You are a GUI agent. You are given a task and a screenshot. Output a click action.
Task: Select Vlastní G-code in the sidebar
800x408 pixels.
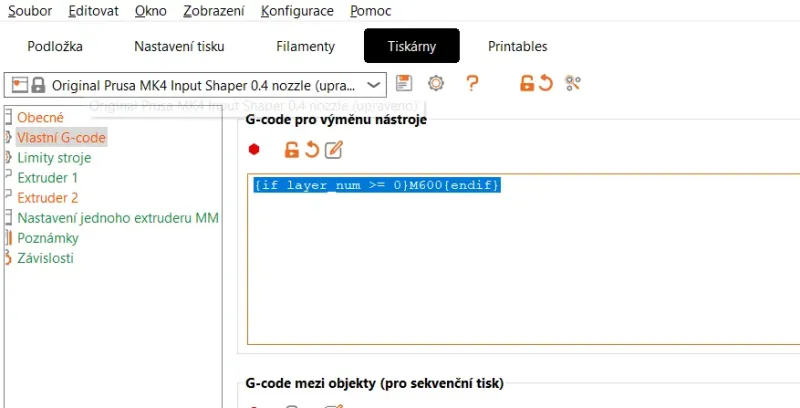[x=61, y=137]
